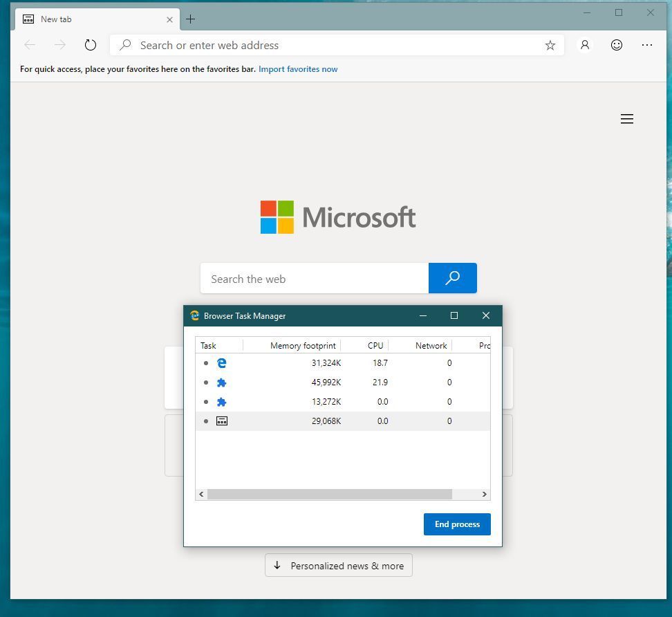Select the Edge browser process icon row
Image resolution: width=672 pixels, height=617 pixels.
343,363
